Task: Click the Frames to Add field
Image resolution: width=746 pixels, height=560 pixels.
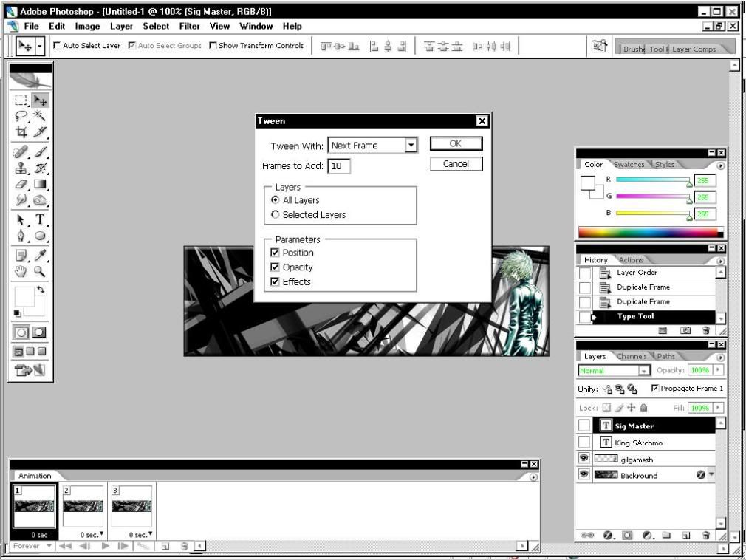Action: [339, 165]
